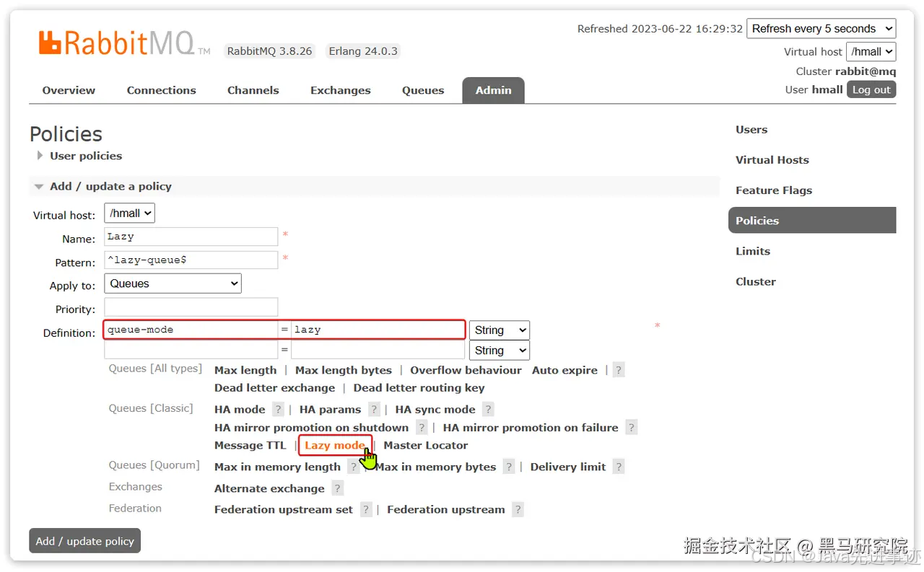Open the help icon next to Auto expire

[618, 370]
